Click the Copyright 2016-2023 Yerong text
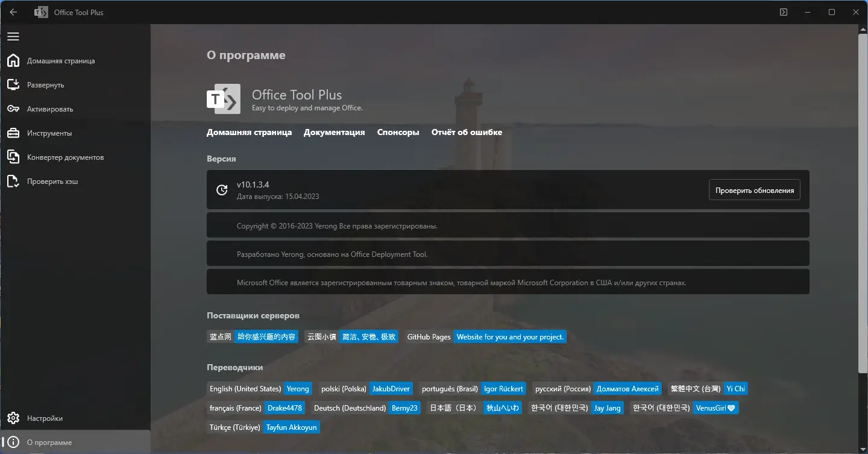 (x=337, y=226)
